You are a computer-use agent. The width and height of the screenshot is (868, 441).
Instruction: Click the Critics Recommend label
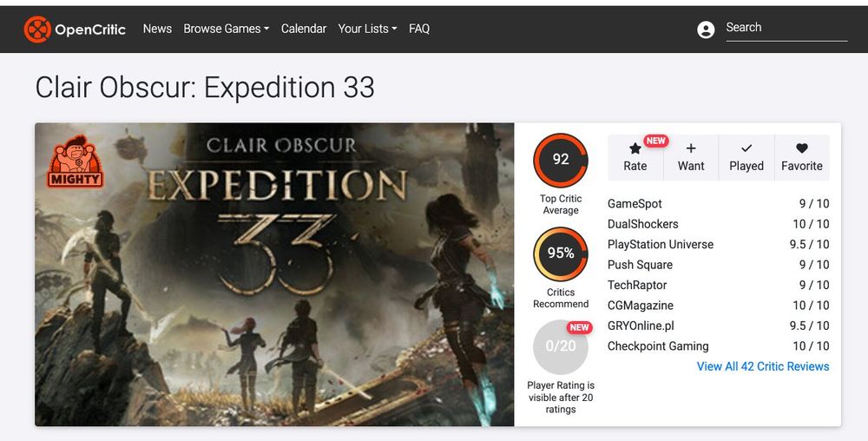click(x=561, y=298)
